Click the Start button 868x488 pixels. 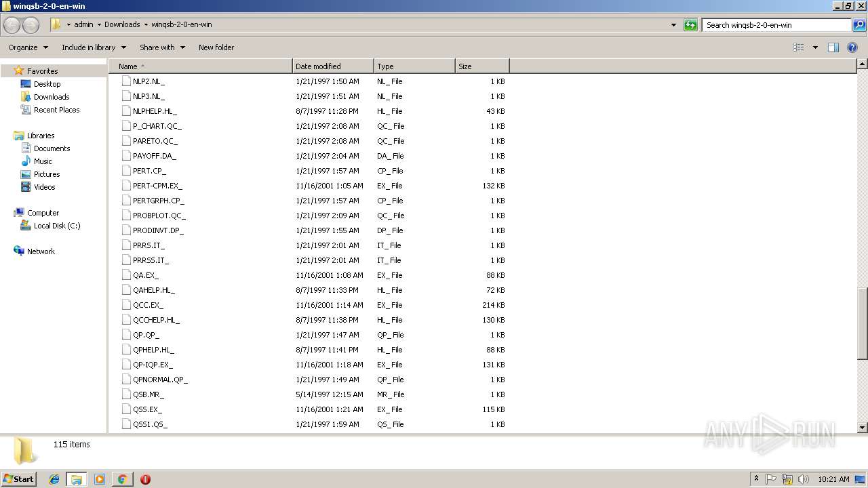(18, 479)
